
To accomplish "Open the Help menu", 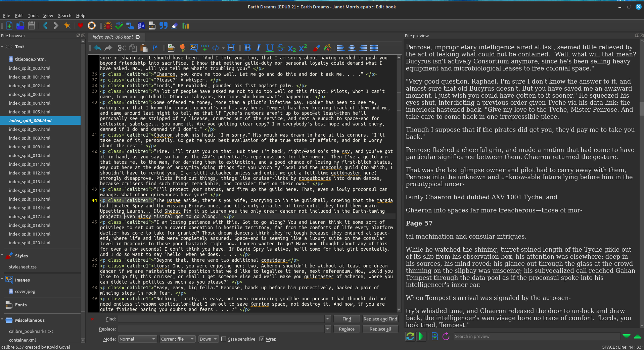I will pos(81,15).
